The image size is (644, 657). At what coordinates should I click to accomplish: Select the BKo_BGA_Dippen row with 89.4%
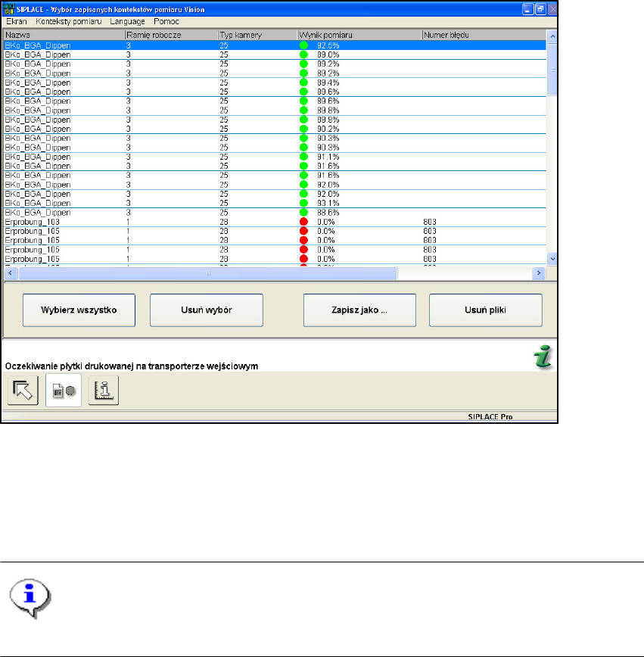coord(275,83)
